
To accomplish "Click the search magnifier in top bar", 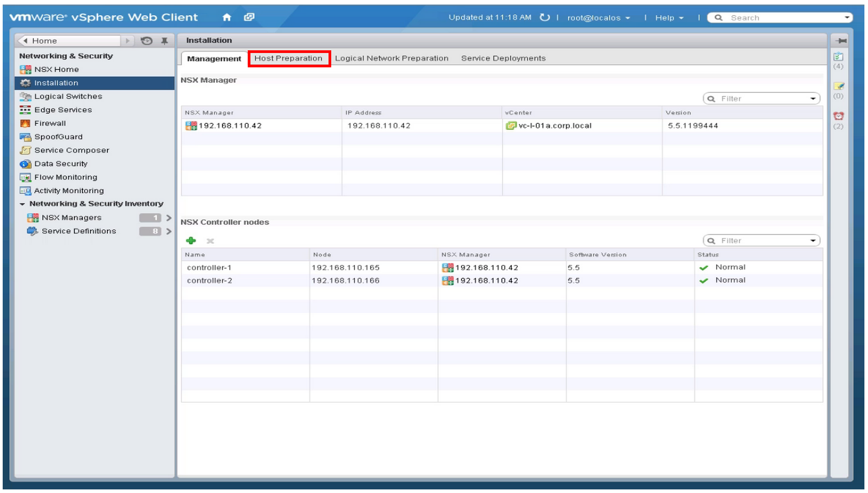I will click(719, 18).
